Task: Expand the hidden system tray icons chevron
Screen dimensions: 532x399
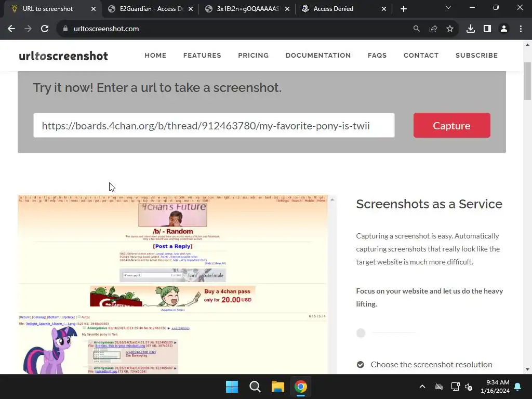Action: click(x=422, y=387)
